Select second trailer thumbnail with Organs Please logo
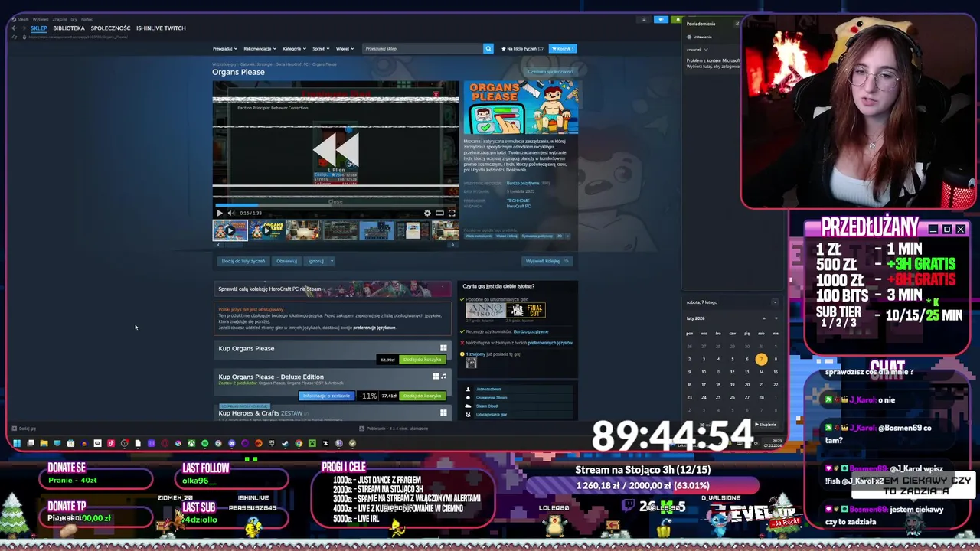Viewport: 980px width, 551px height. (266, 230)
